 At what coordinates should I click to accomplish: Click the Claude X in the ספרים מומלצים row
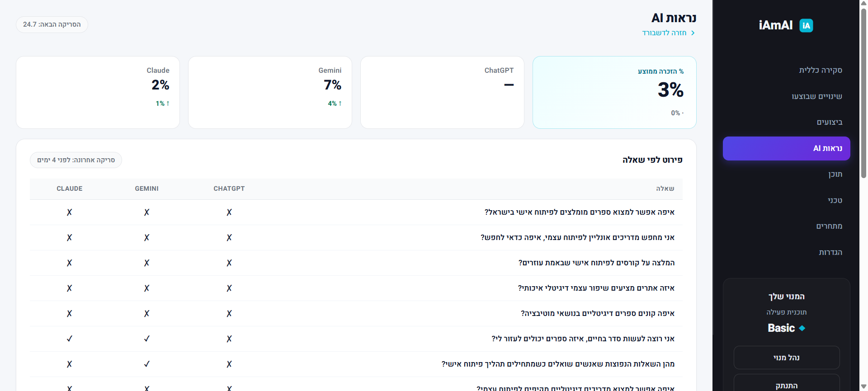[70, 212]
